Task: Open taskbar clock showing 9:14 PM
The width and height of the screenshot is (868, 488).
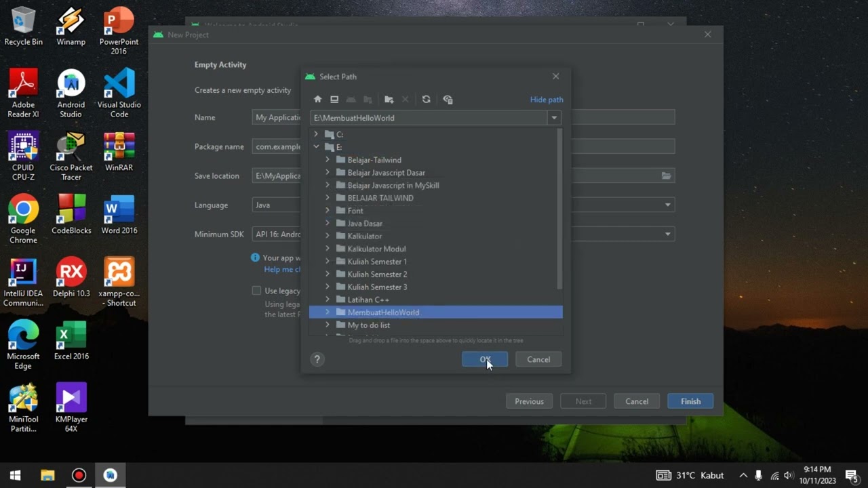Action: click(816, 475)
